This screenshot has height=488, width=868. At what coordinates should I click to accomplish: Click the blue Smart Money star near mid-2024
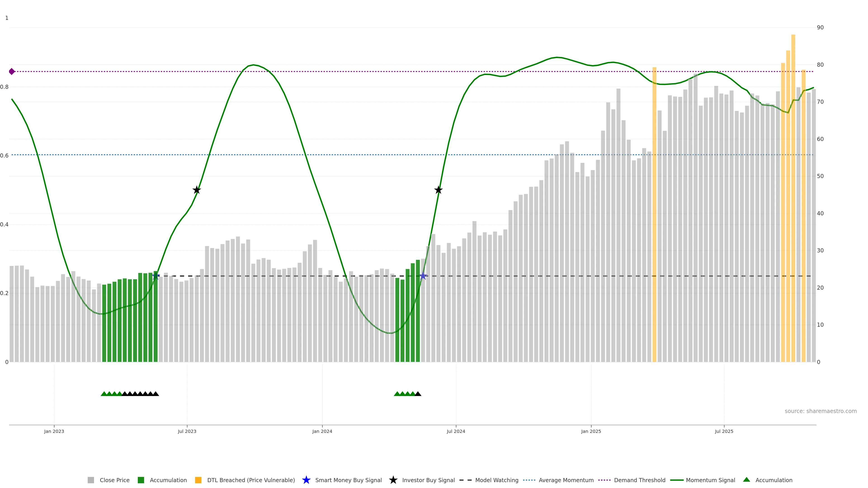pos(423,276)
